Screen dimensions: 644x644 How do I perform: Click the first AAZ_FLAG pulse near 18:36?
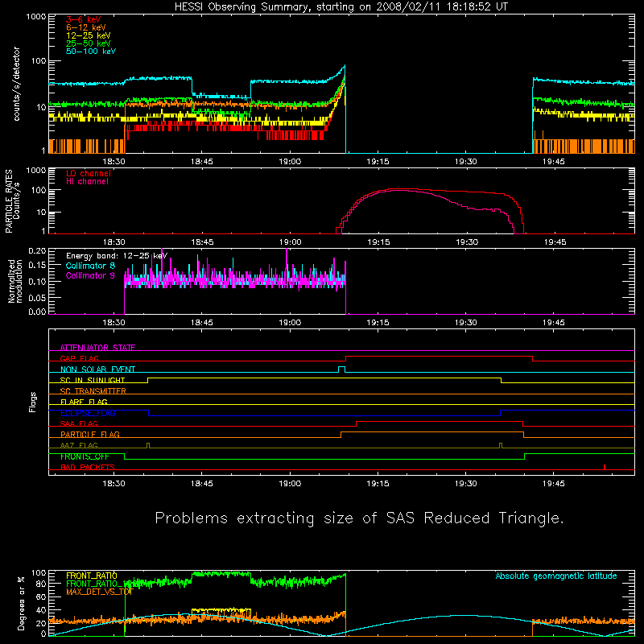click(x=148, y=445)
